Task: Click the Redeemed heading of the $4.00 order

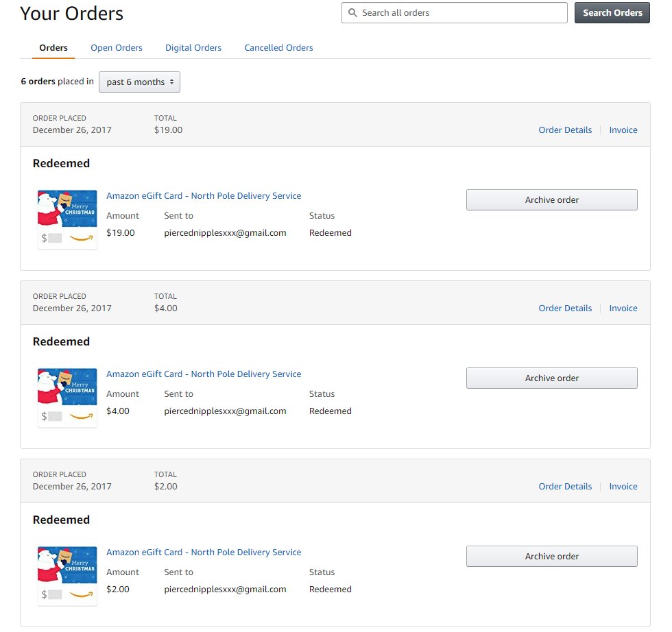Action: 61,341
